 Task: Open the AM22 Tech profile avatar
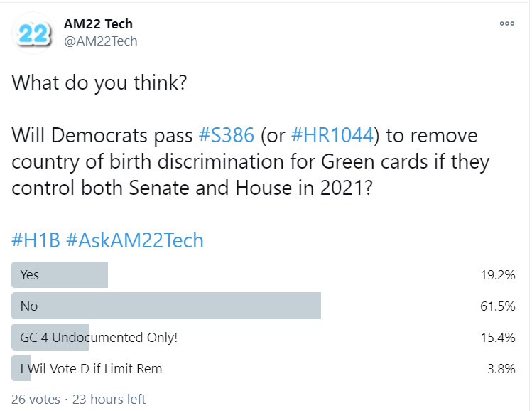33,33
